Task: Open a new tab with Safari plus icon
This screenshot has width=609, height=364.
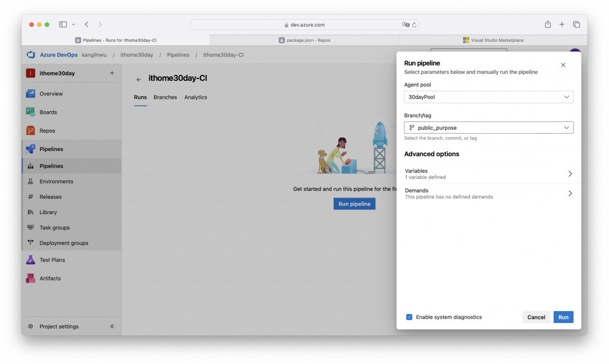Action: point(561,24)
